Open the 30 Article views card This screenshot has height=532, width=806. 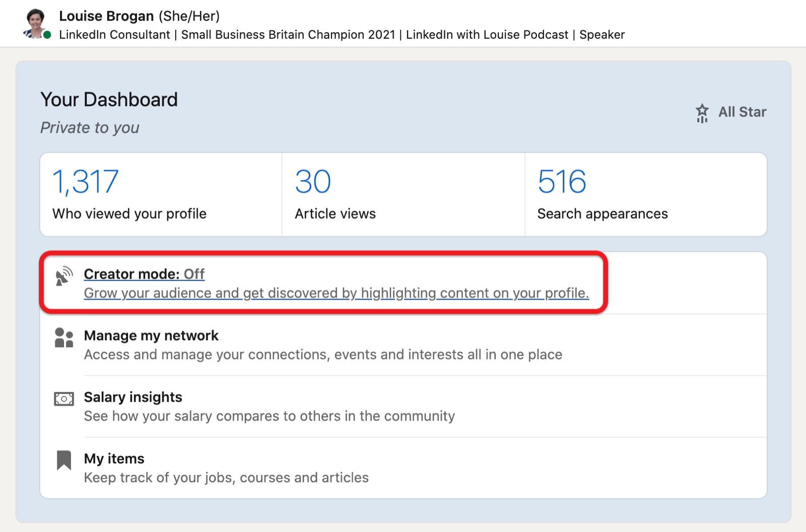[x=404, y=194]
